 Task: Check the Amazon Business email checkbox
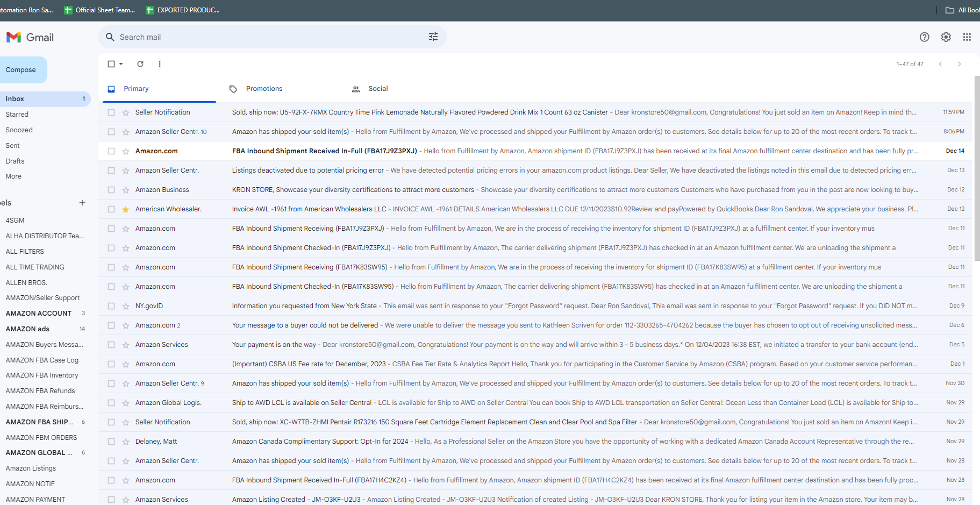click(x=111, y=190)
